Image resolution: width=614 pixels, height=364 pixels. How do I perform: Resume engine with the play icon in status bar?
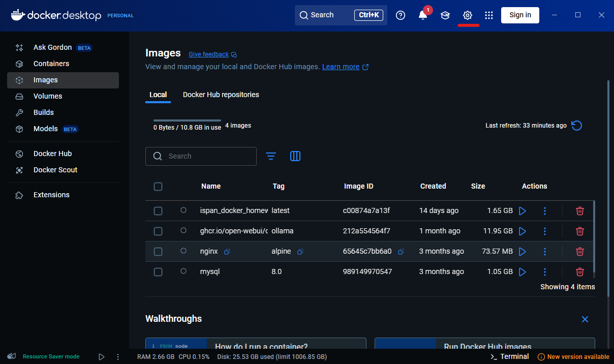click(x=102, y=357)
